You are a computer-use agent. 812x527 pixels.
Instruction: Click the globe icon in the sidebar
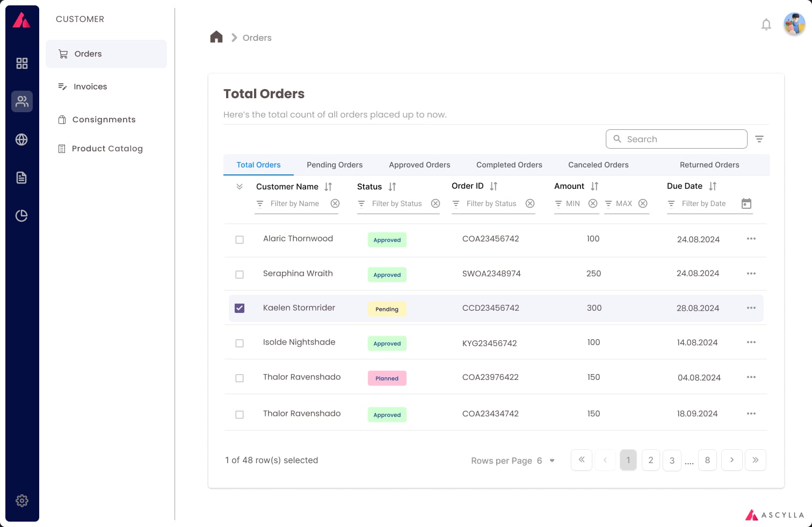(x=22, y=140)
